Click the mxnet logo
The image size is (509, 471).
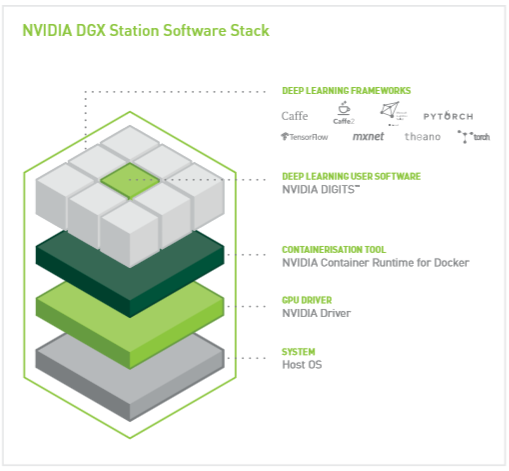pos(368,137)
